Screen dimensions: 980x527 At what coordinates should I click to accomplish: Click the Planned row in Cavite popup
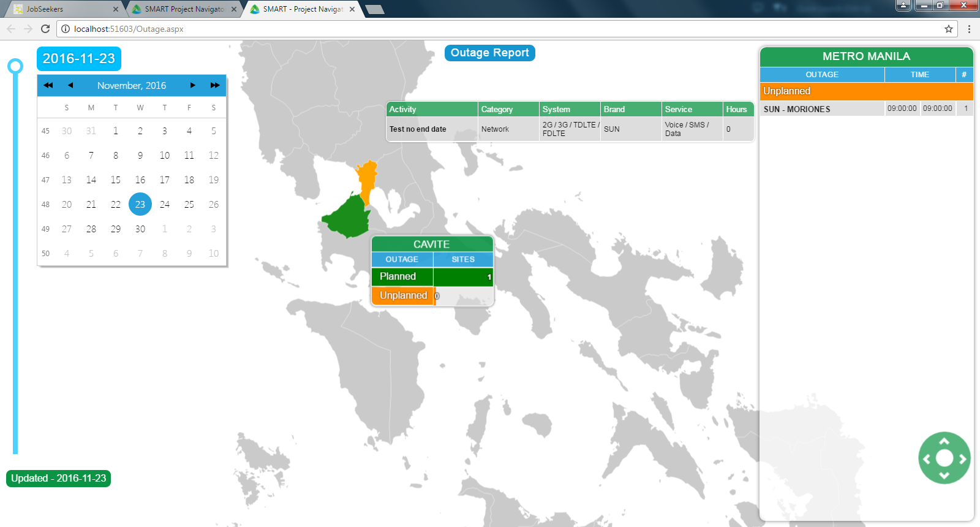(x=432, y=277)
